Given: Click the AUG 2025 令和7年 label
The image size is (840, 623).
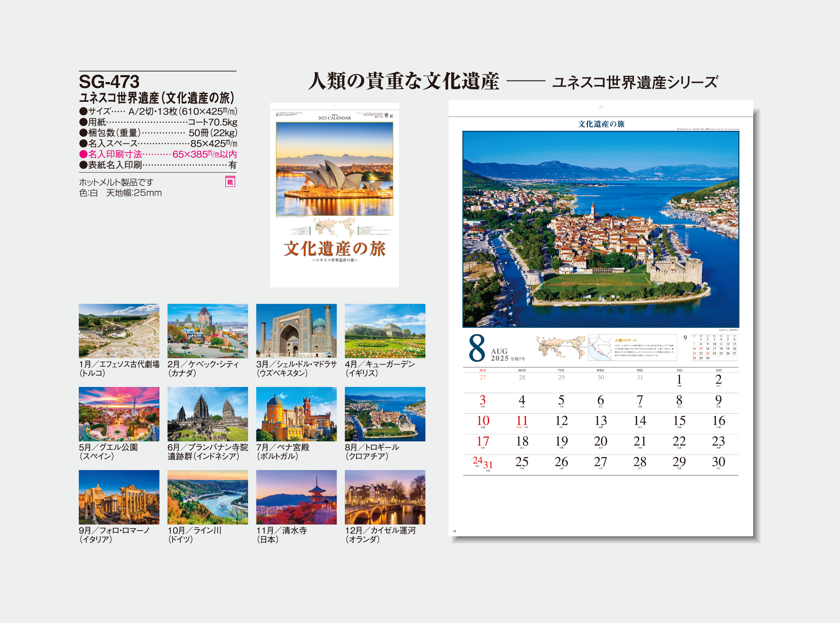Looking at the screenshot, I should click(508, 355).
